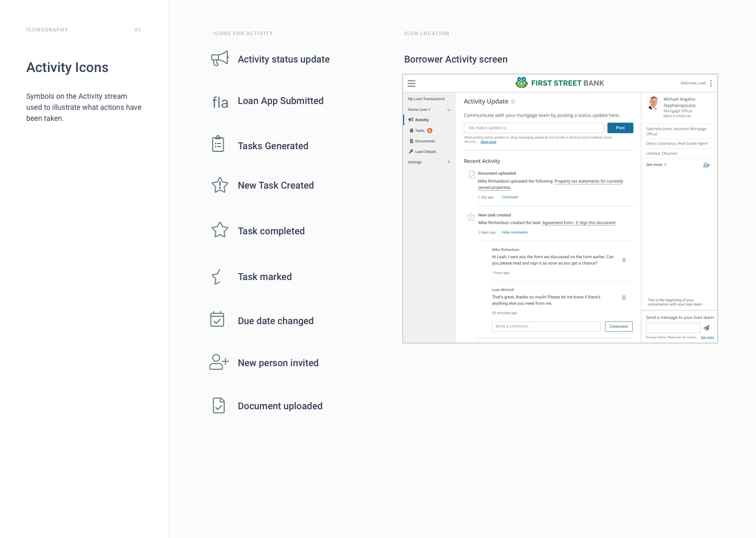Open the three-dot menu beside Welcome, Leah
756x538 pixels.
pyautogui.click(x=711, y=83)
